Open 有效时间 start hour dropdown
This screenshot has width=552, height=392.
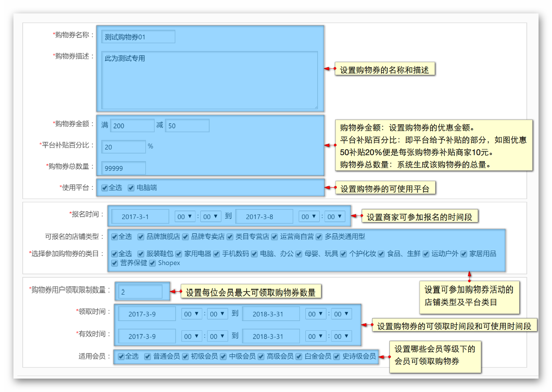tap(192, 336)
